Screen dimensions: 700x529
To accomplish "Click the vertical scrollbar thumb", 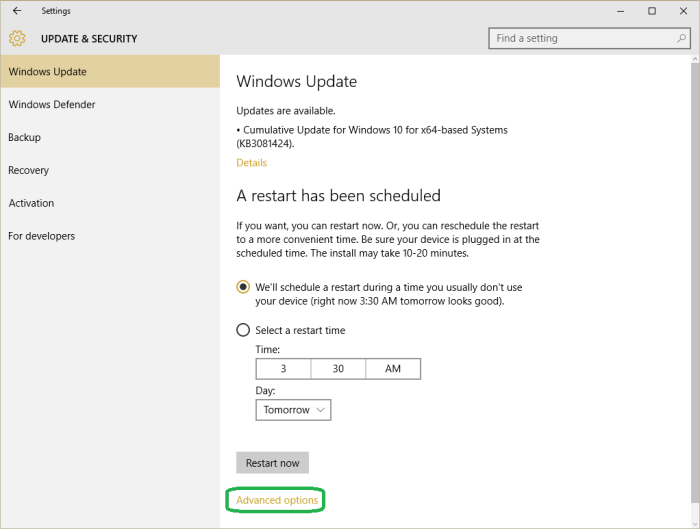I will click(696, 281).
